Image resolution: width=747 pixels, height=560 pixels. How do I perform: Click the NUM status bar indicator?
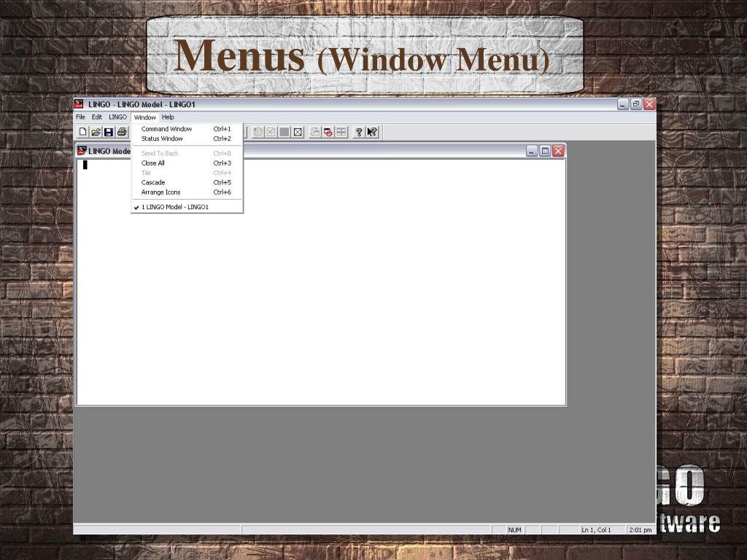515,529
